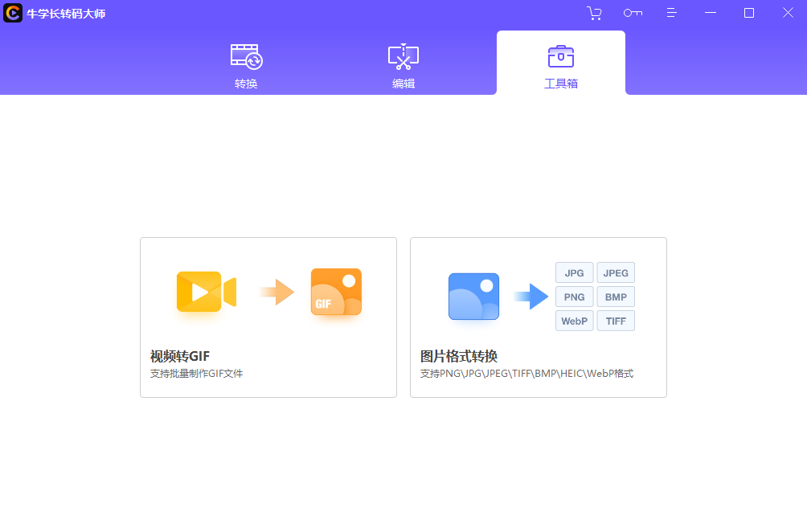This screenshot has width=807, height=532.
Task: Open the license key login icon
Action: click(x=633, y=13)
